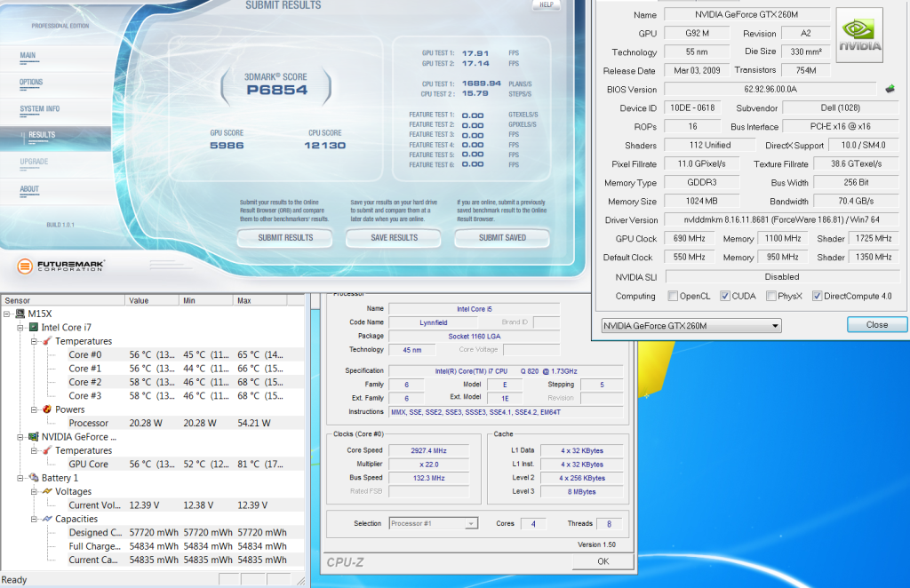Image resolution: width=910 pixels, height=588 pixels.
Task: Collapse the Capacities tree node
Action: [x=35, y=519]
